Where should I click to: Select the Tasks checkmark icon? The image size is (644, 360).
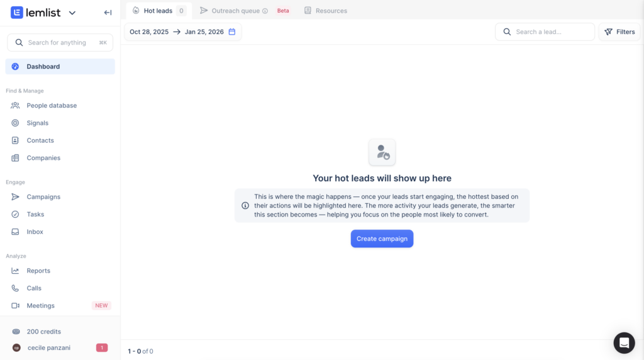tap(15, 215)
